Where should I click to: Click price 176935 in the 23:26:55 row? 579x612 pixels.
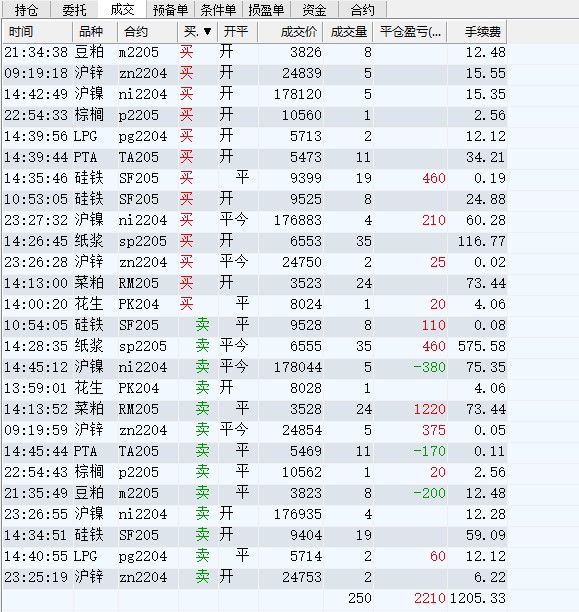point(298,514)
